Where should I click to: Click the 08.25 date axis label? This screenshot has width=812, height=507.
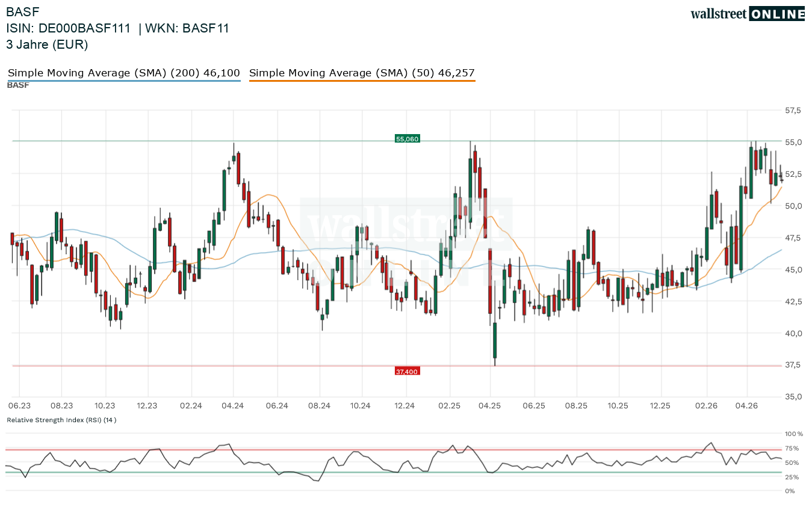[x=576, y=406]
